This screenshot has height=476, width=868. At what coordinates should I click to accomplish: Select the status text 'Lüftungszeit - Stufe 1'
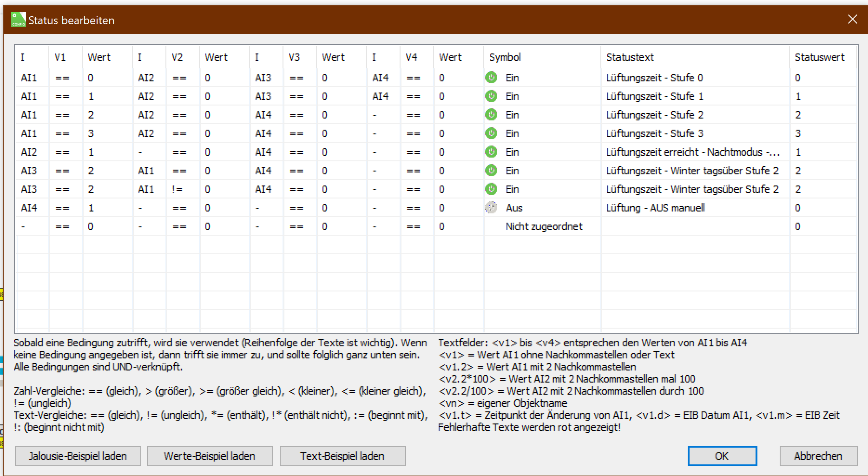[x=654, y=96]
